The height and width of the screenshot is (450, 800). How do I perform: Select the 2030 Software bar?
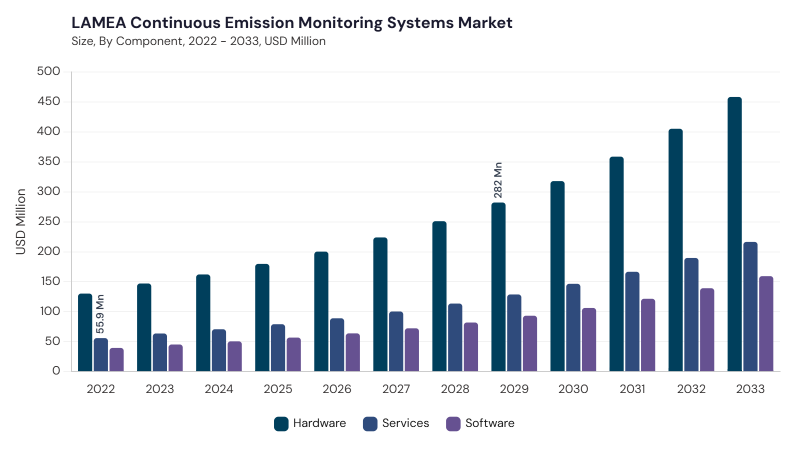(x=589, y=339)
